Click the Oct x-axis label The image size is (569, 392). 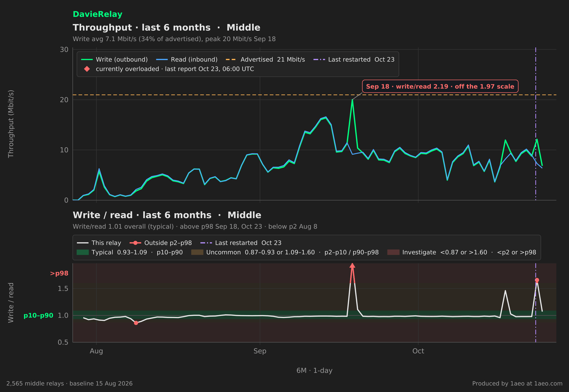pyautogui.click(x=418, y=351)
